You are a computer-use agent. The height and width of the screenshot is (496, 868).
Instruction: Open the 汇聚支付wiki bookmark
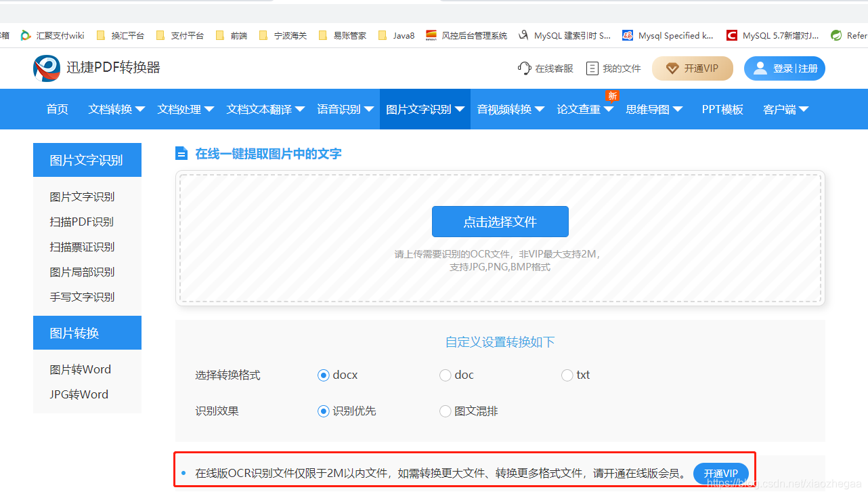click(x=53, y=35)
